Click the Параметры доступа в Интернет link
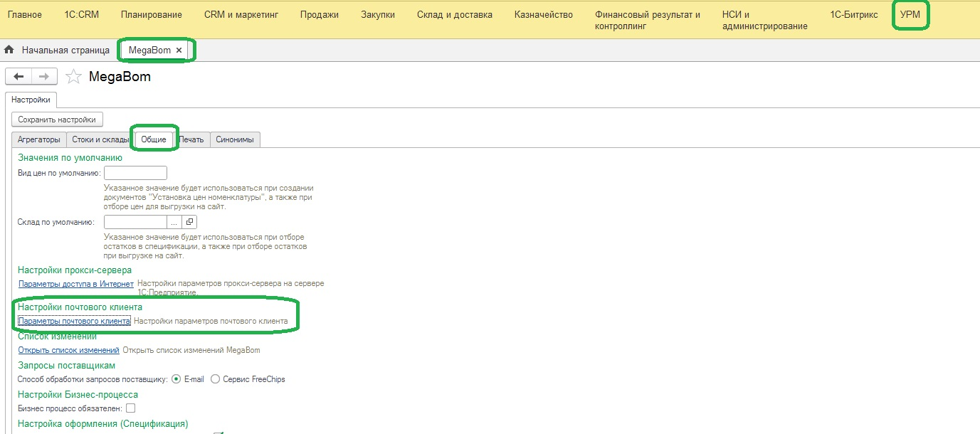 point(75,284)
